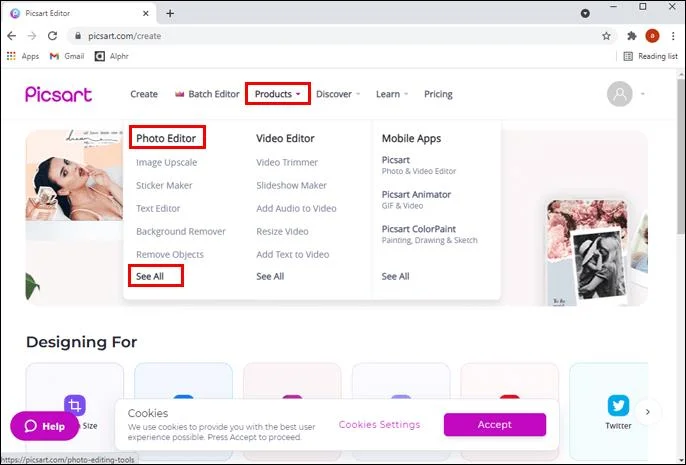Click See All under Photo Editor
This screenshot has height=465, width=686.
150,276
